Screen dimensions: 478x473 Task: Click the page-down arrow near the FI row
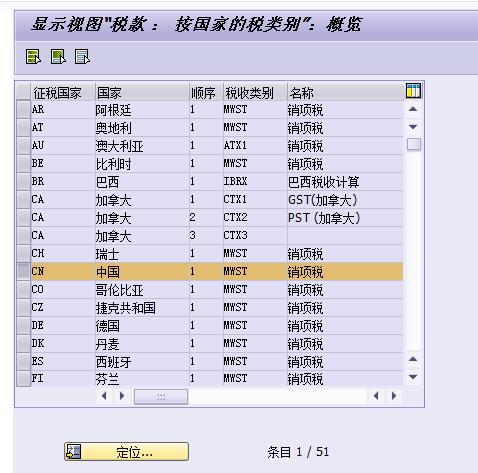[x=413, y=377]
